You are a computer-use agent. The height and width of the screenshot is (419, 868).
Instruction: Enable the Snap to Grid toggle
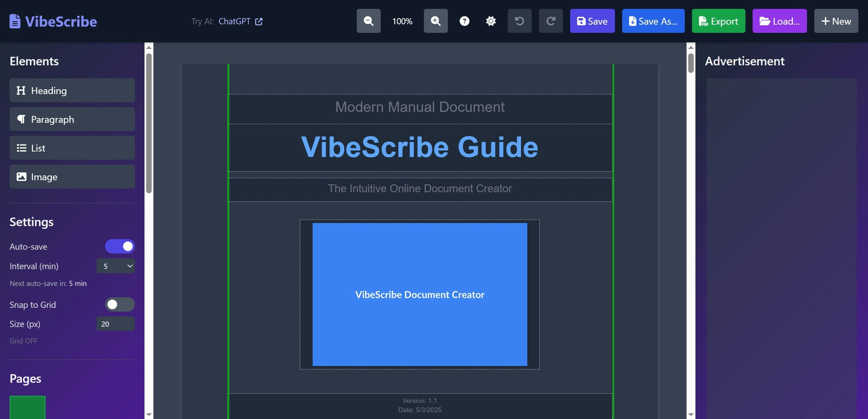click(x=120, y=304)
